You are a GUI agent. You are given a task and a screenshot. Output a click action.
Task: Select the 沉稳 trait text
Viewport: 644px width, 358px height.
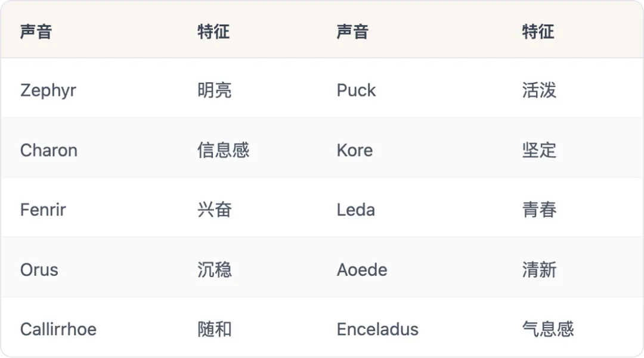tap(215, 270)
